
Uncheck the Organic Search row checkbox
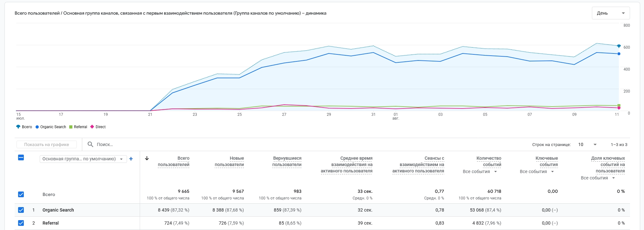click(x=21, y=210)
